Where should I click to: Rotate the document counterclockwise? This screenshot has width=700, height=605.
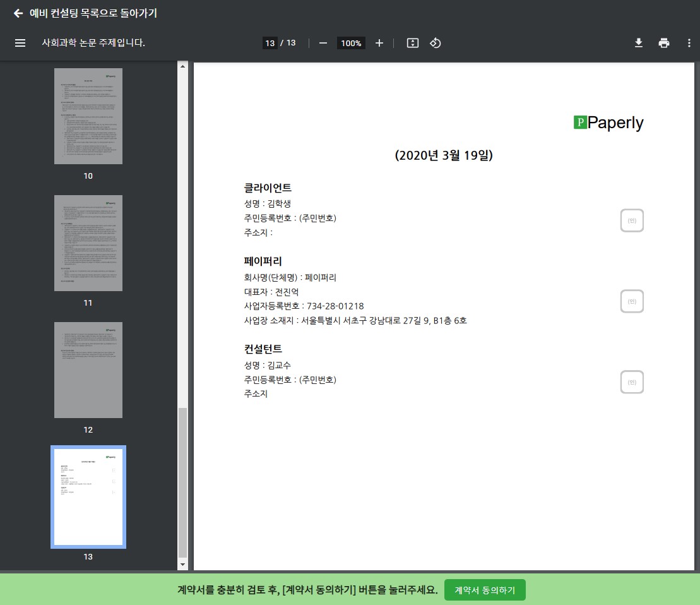[x=435, y=43]
